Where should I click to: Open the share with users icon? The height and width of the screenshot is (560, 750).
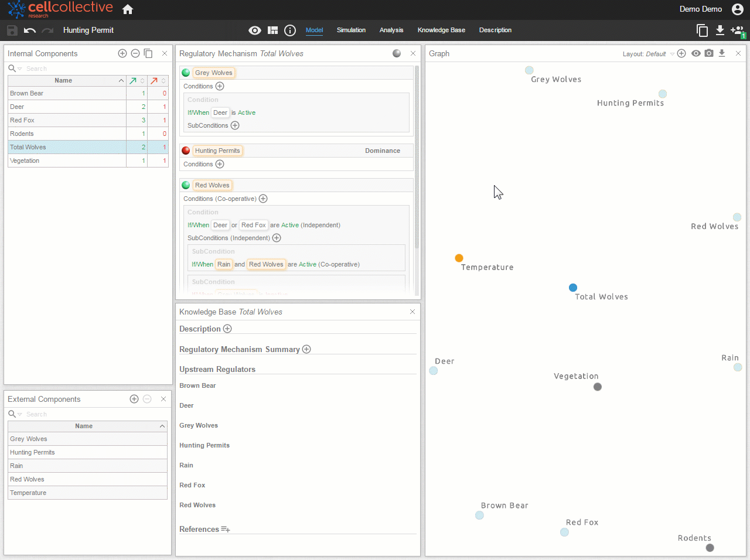[x=737, y=30]
